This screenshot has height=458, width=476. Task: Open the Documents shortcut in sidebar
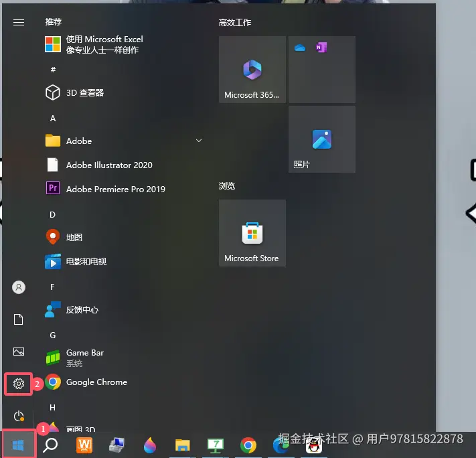tap(19, 319)
